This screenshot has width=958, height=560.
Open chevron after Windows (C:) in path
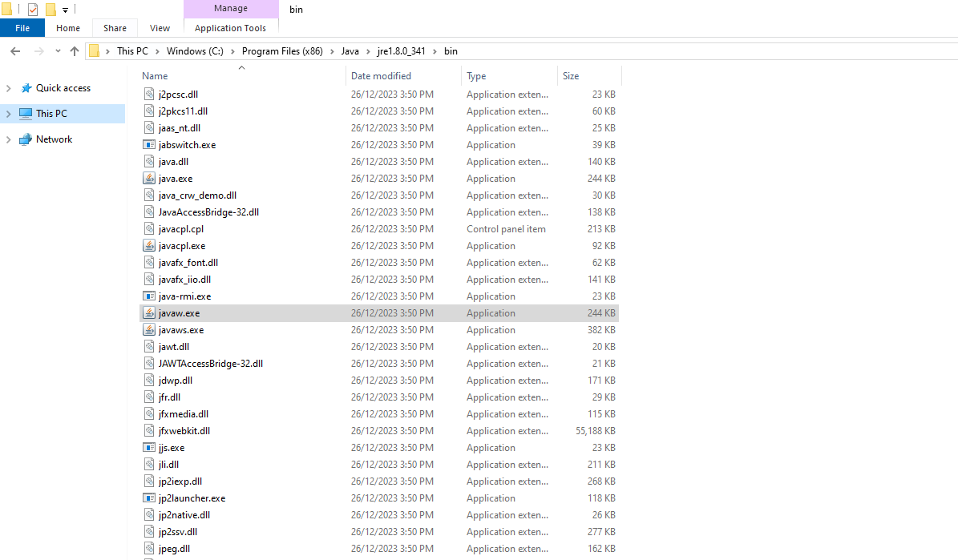point(232,51)
